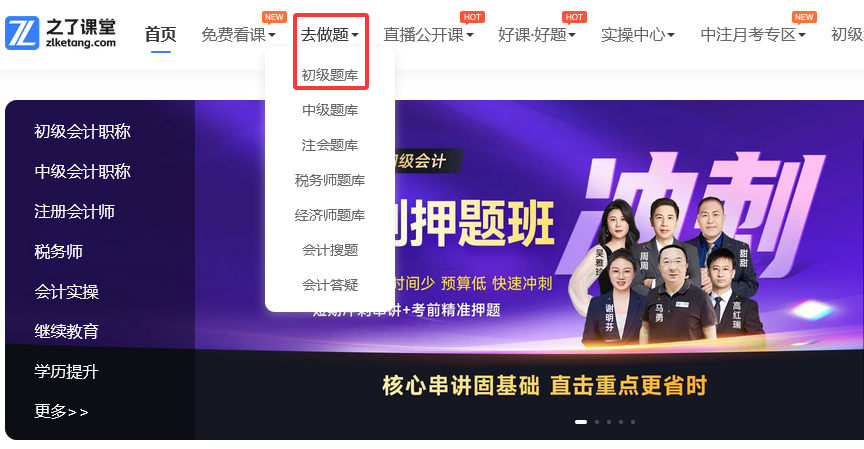The height and width of the screenshot is (449, 864).
Task: Select 会计答疑 menu entry
Action: coord(330,285)
